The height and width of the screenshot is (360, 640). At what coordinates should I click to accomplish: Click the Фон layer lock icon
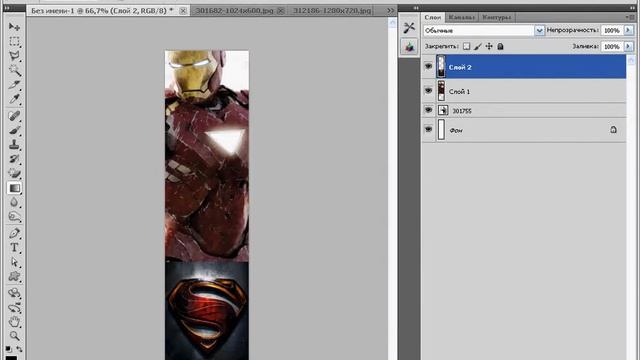[x=613, y=130]
